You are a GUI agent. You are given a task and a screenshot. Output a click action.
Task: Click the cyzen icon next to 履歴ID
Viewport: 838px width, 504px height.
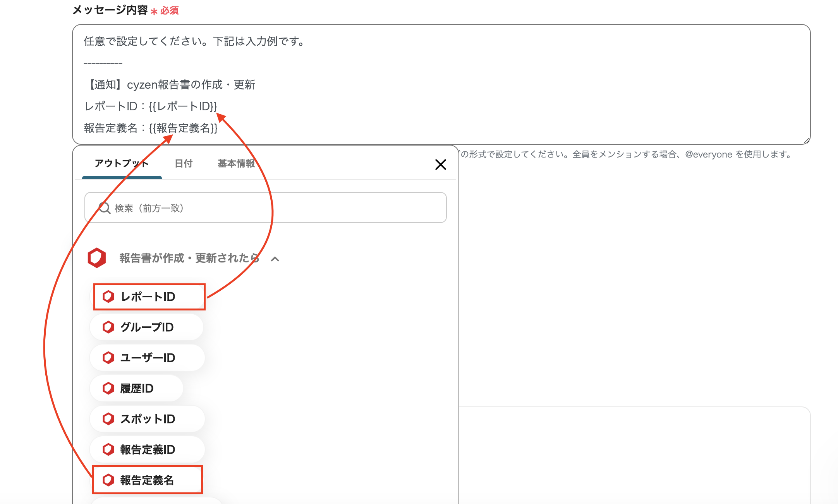pyautogui.click(x=108, y=388)
